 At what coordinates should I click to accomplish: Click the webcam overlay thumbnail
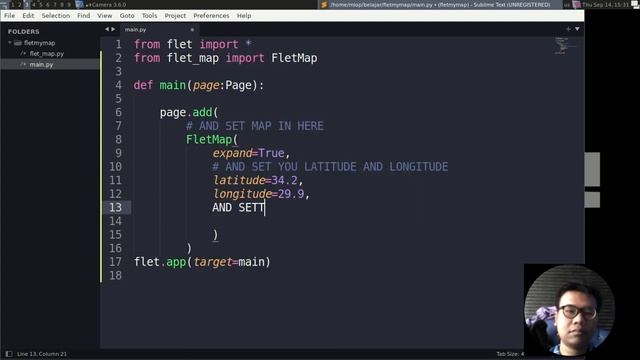[x=569, y=310]
